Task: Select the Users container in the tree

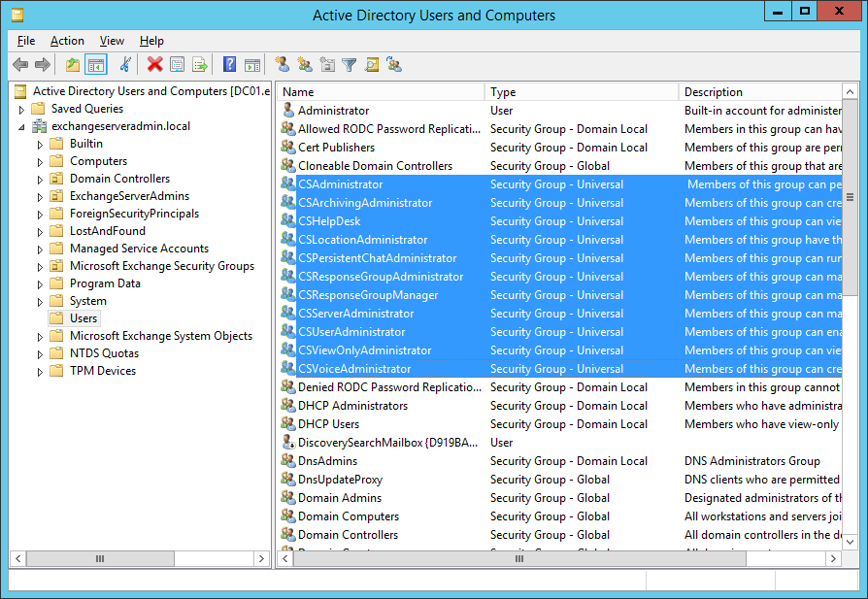Action: pos(83,318)
